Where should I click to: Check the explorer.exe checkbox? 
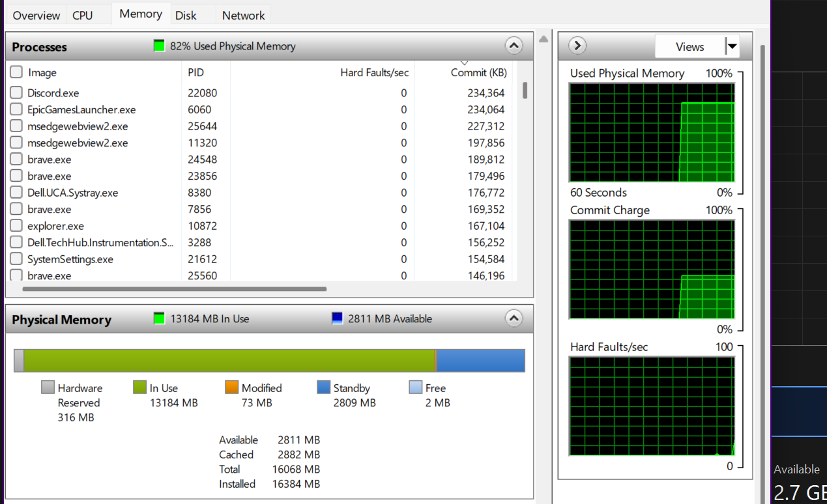click(16, 226)
